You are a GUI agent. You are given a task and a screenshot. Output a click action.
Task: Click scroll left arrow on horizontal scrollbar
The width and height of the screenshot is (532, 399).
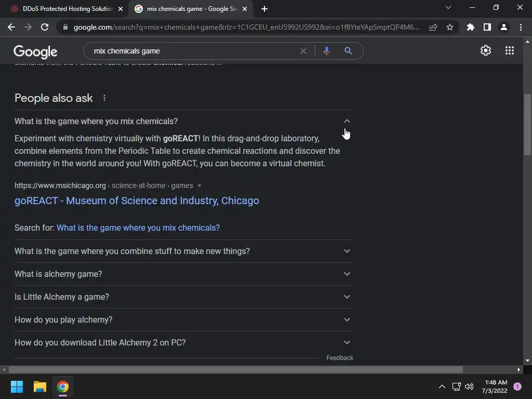click(4, 369)
